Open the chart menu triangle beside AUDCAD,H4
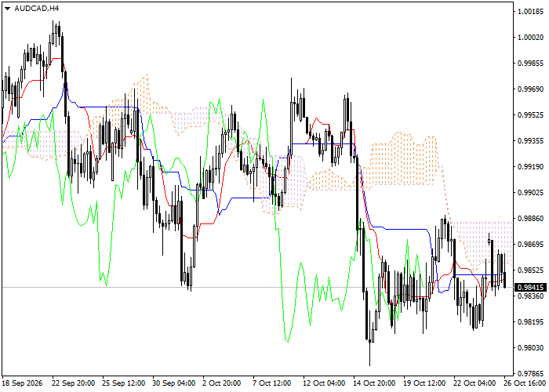Screen dimensions: 549x392 click(x=7, y=9)
